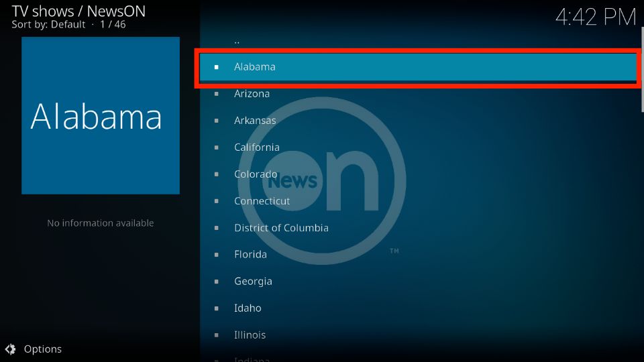Click the square bullet beside Arizona

pyautogui.click(x=217, y=94)
